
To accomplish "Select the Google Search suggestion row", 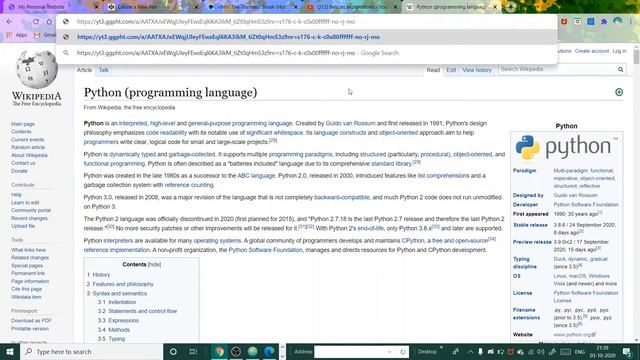I will click(x=307, y=53).
